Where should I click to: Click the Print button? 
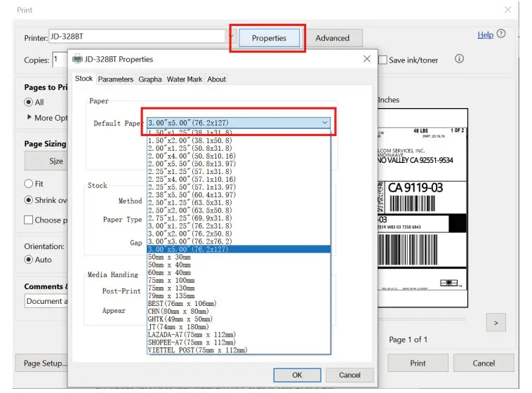tap(418, 363)
